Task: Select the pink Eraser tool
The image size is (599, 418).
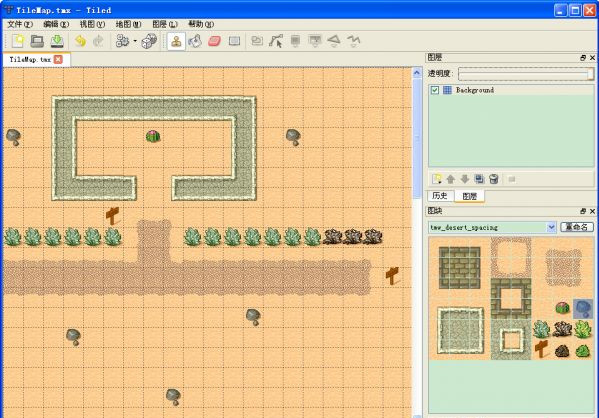Action: [215, 41]
